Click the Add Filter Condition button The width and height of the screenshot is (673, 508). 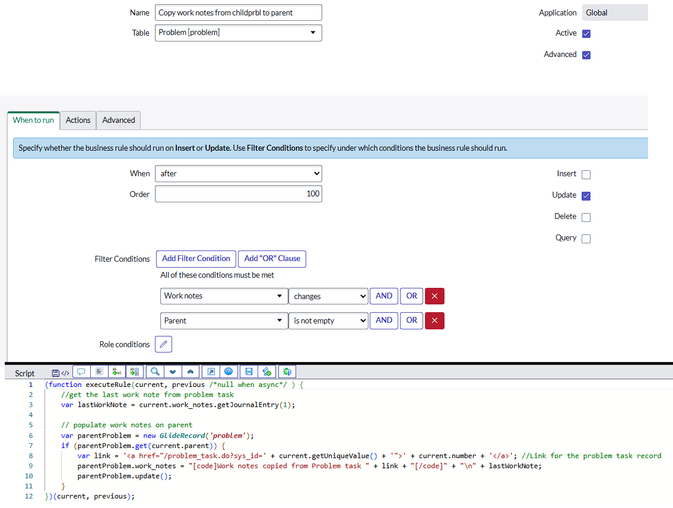click(x=196, y=259)
